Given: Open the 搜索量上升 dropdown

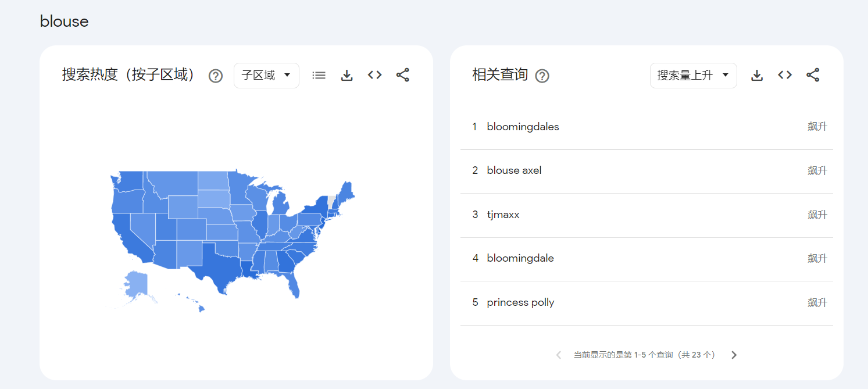Looking at the screenshot, I should pos(693,76).
